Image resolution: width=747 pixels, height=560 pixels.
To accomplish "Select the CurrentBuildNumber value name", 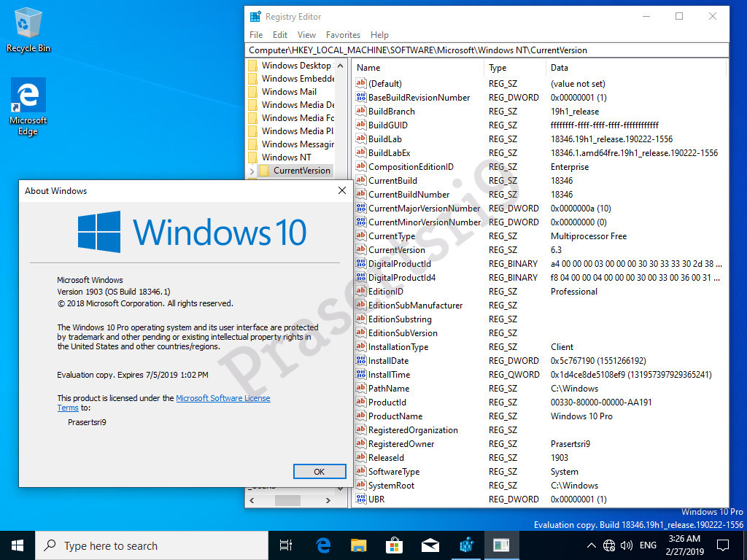I will tap(409, 194).
